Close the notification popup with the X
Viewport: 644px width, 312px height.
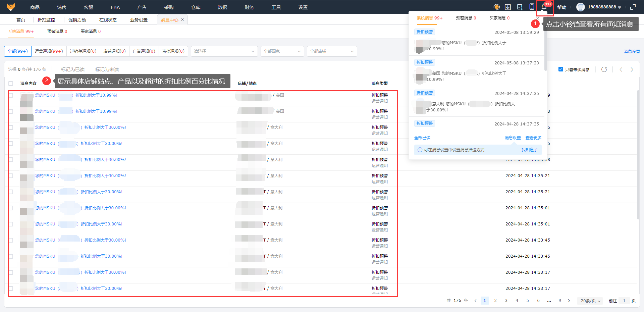tap(538, 18)
